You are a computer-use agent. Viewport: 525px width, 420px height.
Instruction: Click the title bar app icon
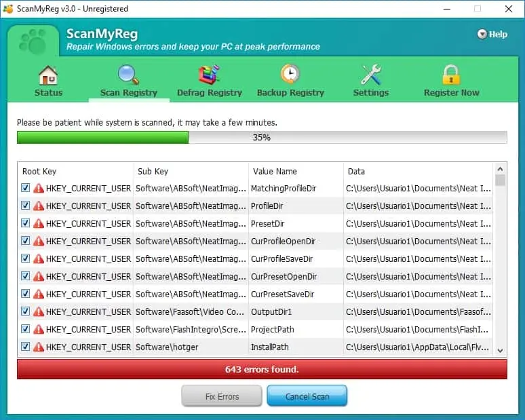[7, 9]
